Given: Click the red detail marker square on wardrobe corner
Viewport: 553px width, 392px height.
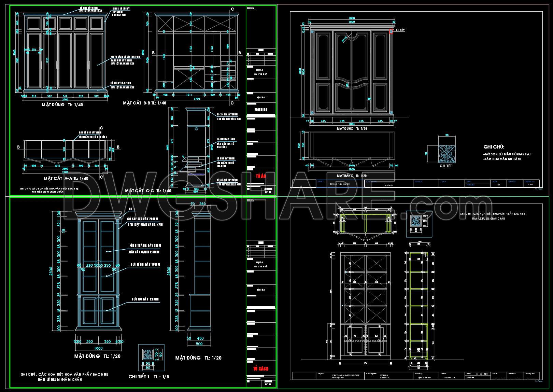Looking at the screenshot, I should [391, 31].
